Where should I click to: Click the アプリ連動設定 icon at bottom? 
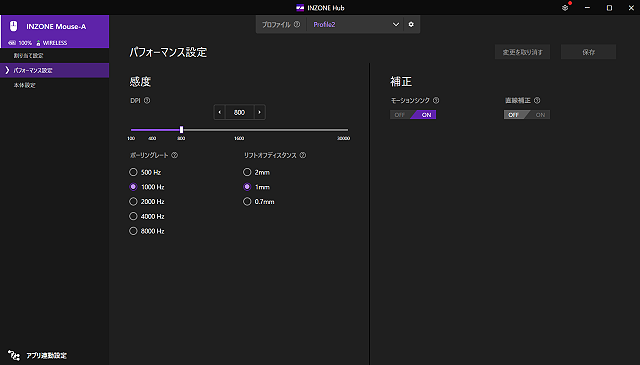tap(13, 355)
